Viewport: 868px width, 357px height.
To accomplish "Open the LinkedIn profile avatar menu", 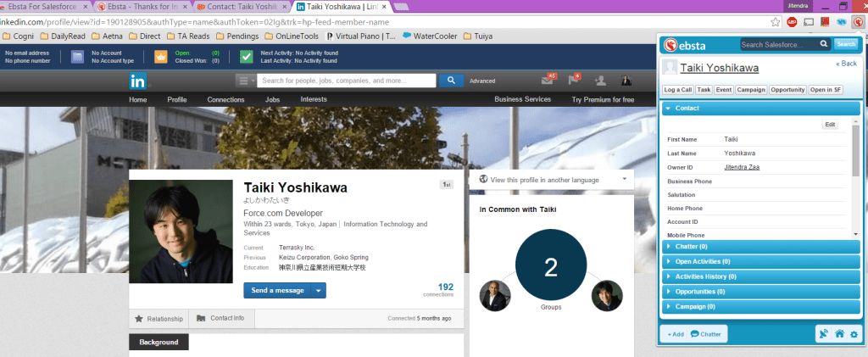I will 626,81.
